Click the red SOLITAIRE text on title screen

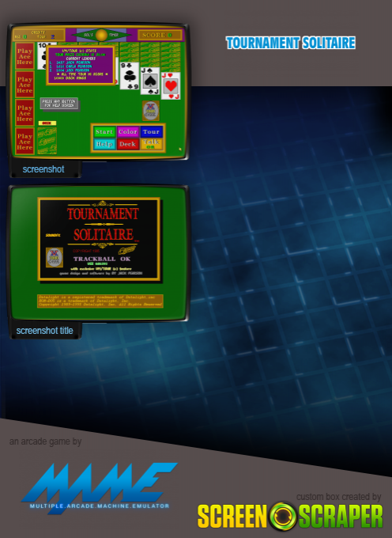tap(104, 235)
